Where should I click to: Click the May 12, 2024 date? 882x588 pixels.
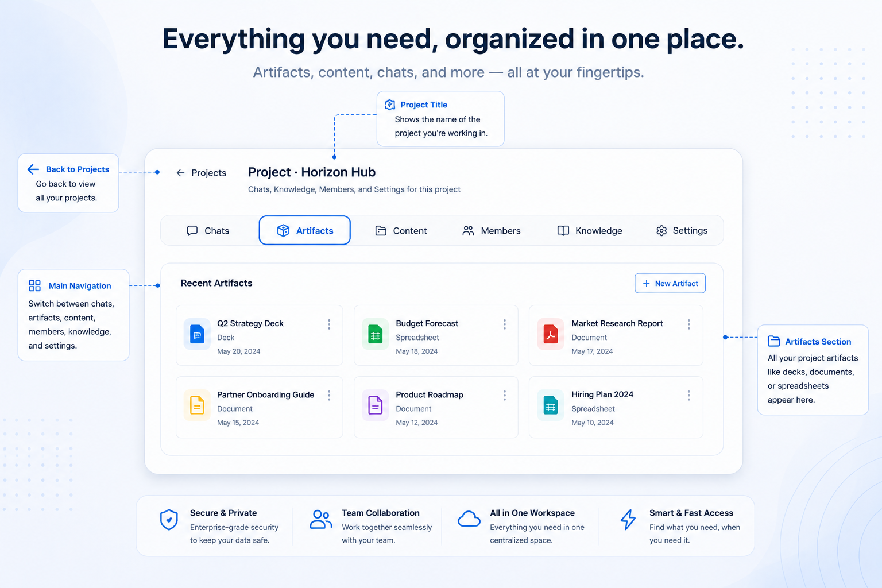tap(417, 423)
